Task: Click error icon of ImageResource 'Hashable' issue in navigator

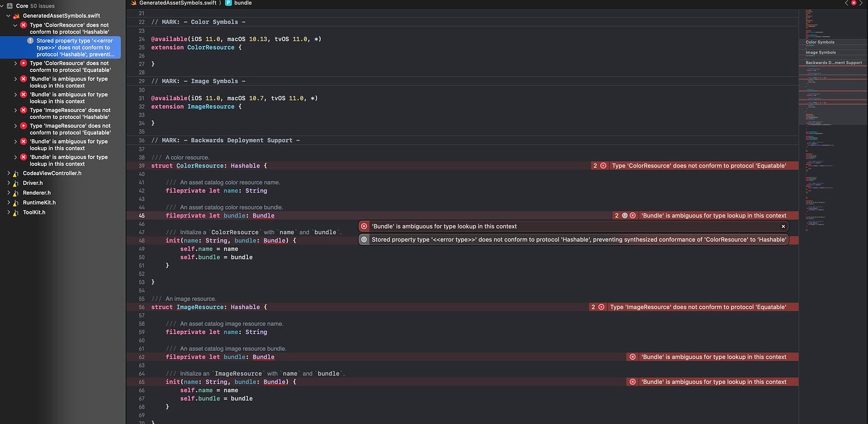Action: tap(23, 110)
